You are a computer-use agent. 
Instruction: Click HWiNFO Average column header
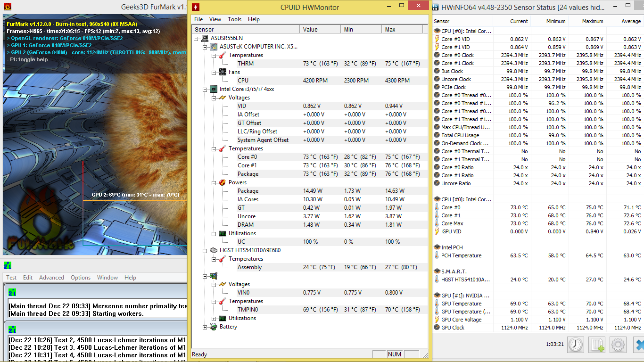pyautogui.click(x=625, y=21)
